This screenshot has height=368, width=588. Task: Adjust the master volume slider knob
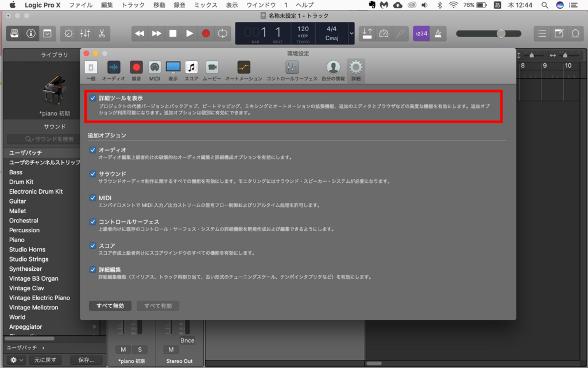pos(501,33)
